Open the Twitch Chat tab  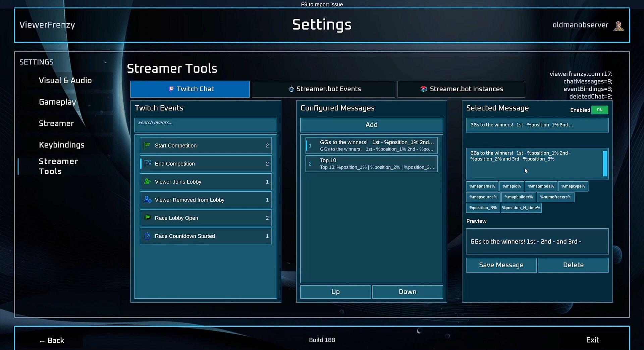point(190,89)
